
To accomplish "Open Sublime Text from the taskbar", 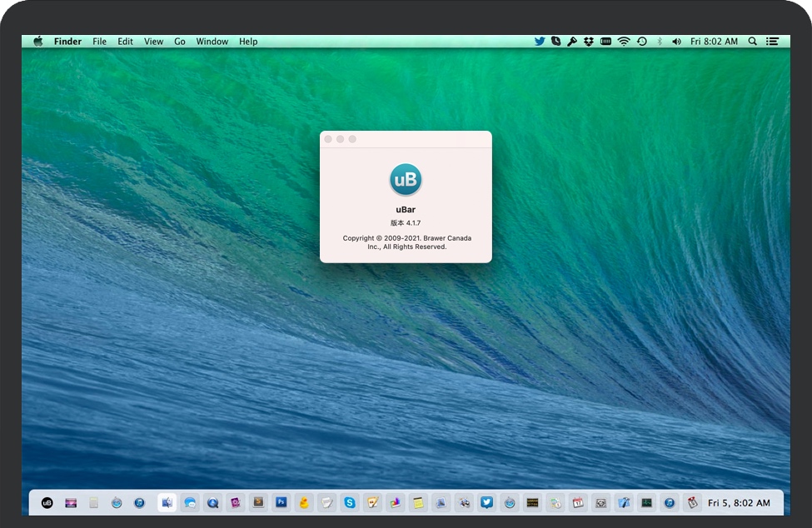I will (x=258, y=503).
